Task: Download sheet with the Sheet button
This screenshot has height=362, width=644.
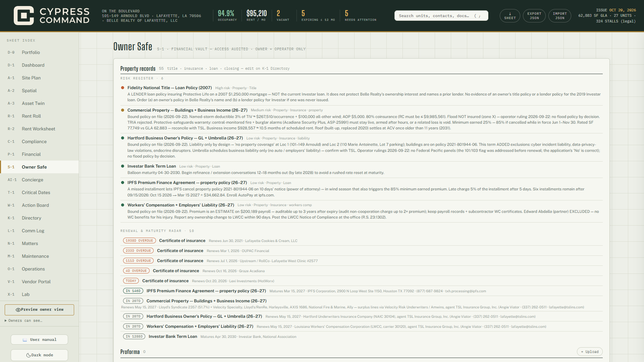Action: (x=510, y=16)
